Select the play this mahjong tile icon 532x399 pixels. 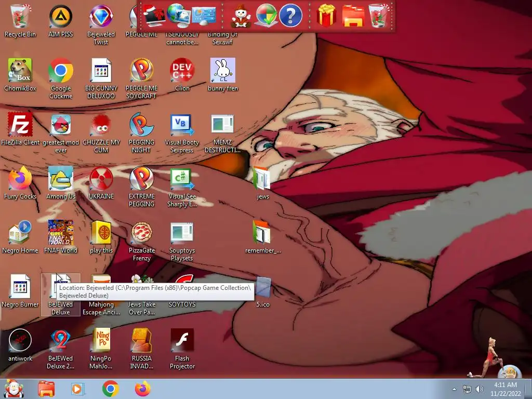coord(101,237)
